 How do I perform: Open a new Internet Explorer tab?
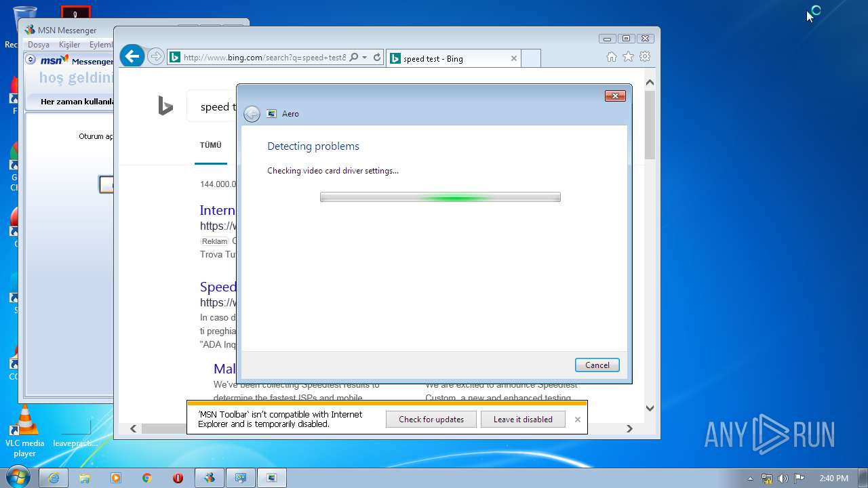[x=531, y=58]
